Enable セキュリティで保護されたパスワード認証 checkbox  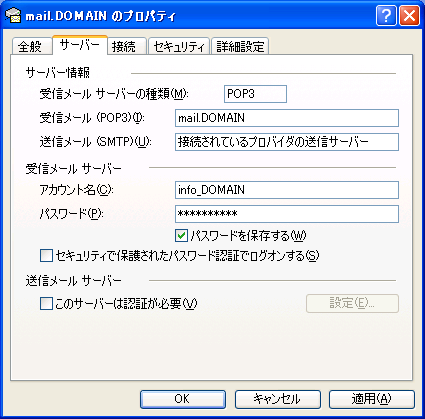point(46,256)
